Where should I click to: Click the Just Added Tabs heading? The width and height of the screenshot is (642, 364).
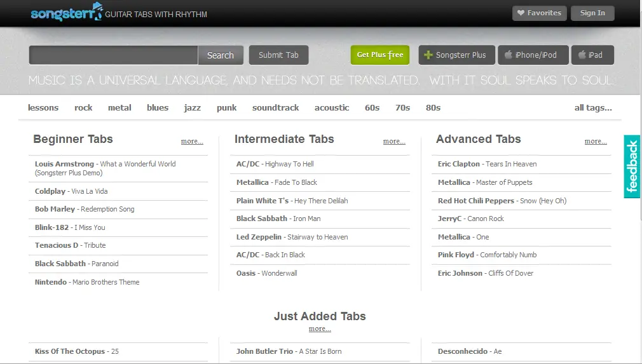[320, 316]
